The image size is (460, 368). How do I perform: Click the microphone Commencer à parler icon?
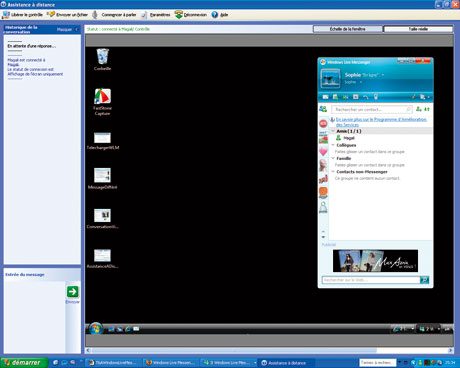[x=95, y=15]
